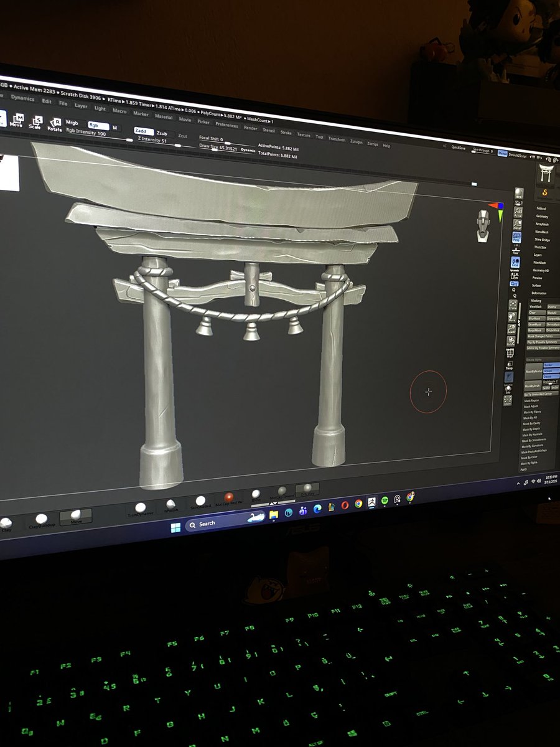Toggle the Rgb color mode
The image size is (560, 747).
[x=98, y=126]
